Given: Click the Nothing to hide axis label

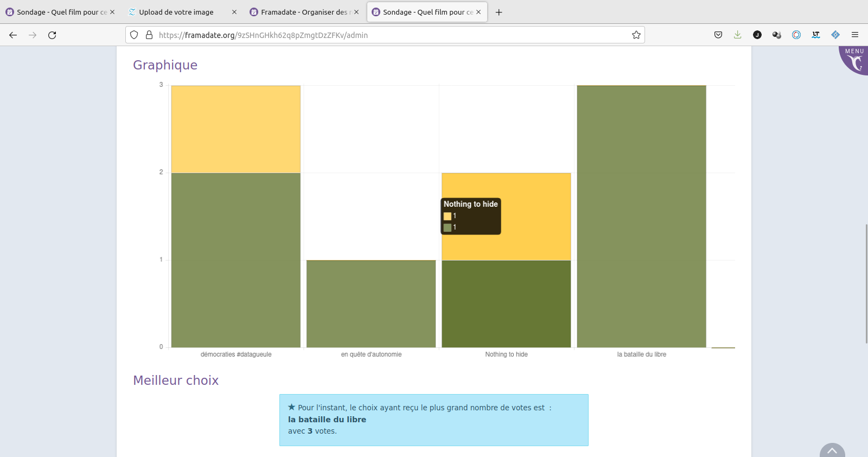Looking at the screenshot, I should (x=506, y=354).
